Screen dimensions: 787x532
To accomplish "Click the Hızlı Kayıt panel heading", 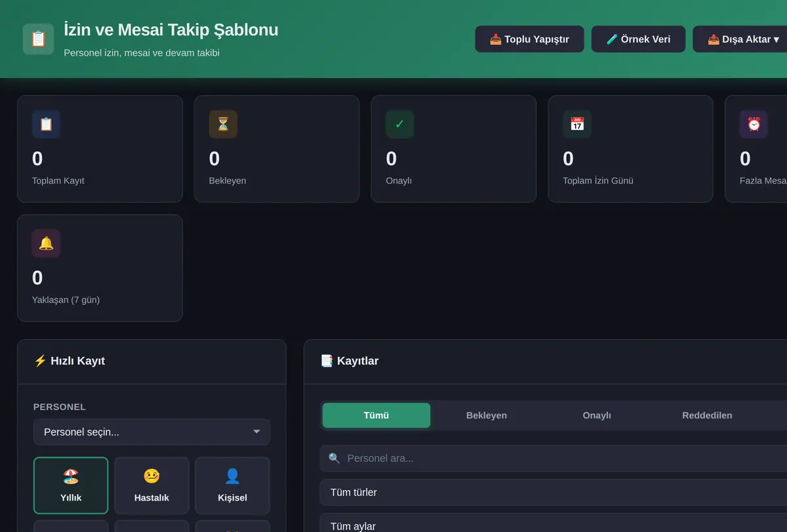I will pos(70,361).
